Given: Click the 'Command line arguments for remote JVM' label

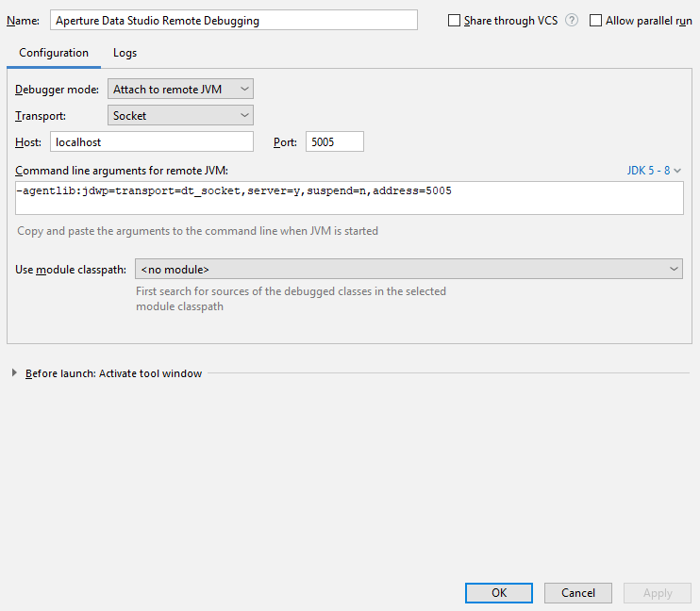Looking at the screenshot, I should point(122,171).
